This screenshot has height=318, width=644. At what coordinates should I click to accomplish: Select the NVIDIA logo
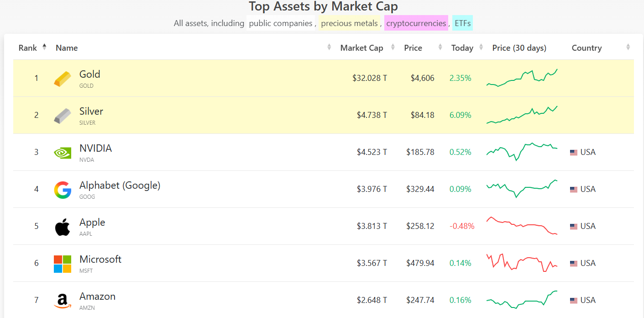(x=63, y=152)
